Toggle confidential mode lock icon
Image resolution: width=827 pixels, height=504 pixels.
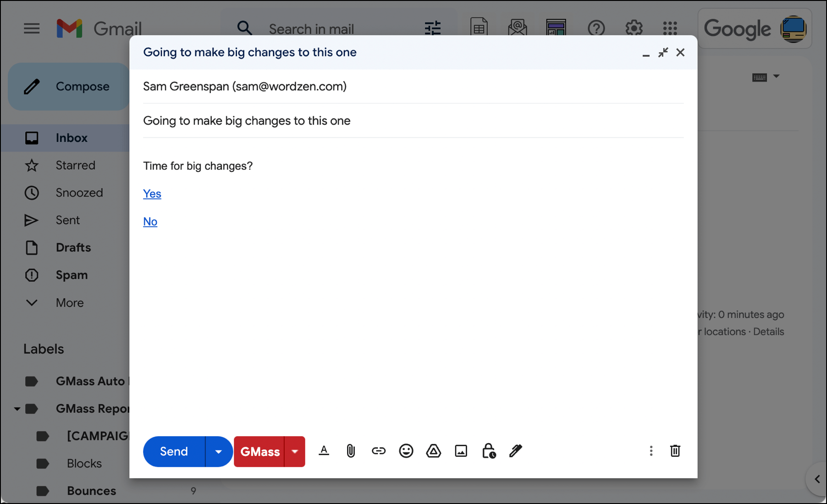[x=488, y=451]
